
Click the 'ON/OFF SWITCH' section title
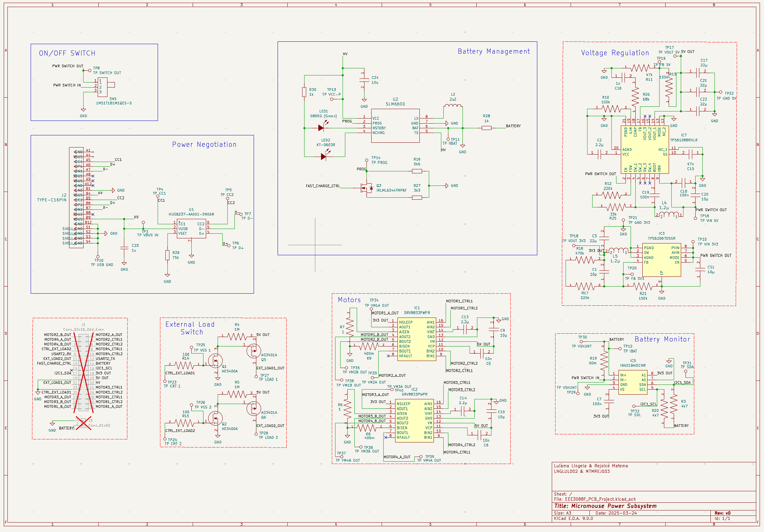pos(67,53)
